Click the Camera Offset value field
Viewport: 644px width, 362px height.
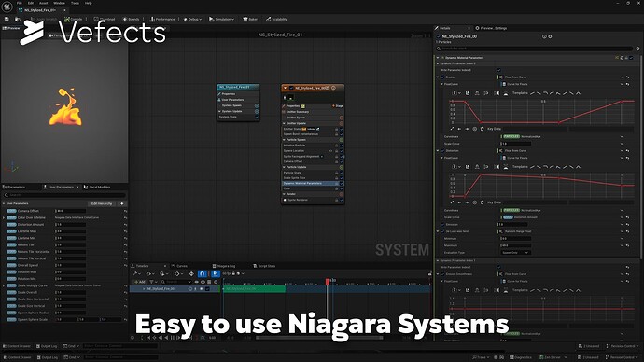pos(71,211)
